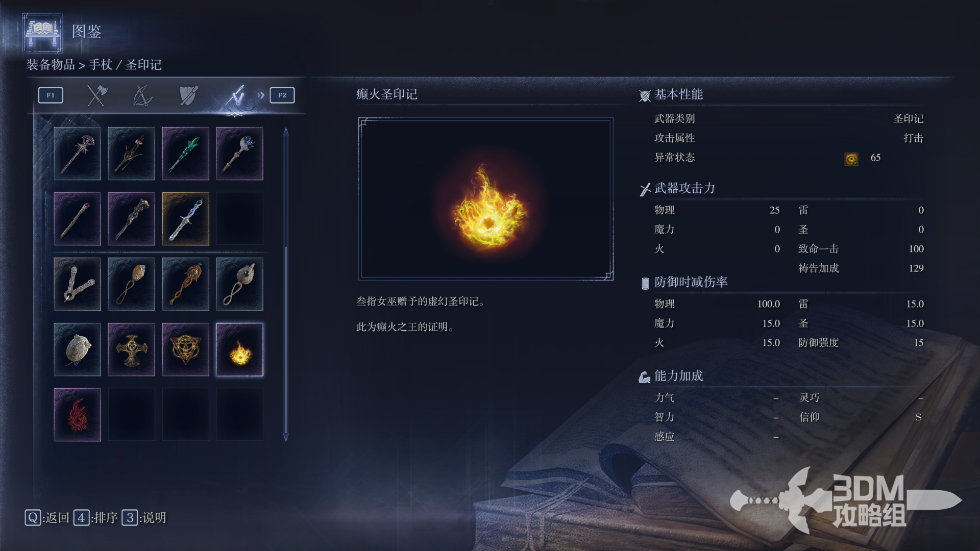
Task: Click the F1 previous category button
Action: [x=51, y=95]
